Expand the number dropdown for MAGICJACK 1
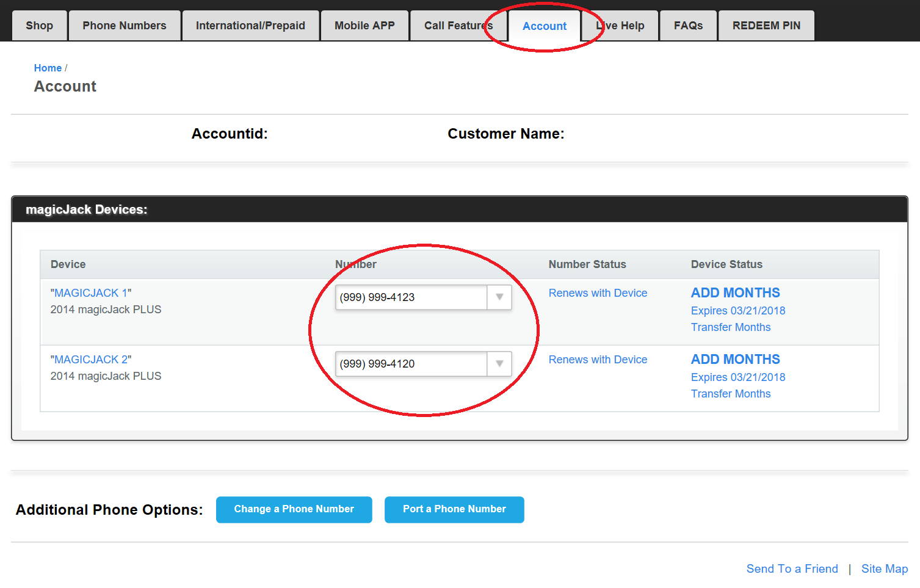The width and height of the screenshot is (920, 588). click(499, 297)
